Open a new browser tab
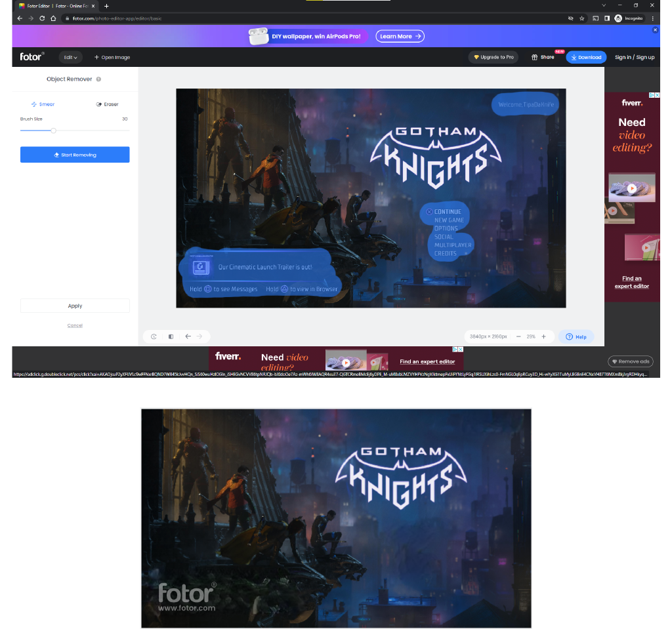The width and height of the screenshot is (672, 629). pyautogui.click(x=106, y=6)
